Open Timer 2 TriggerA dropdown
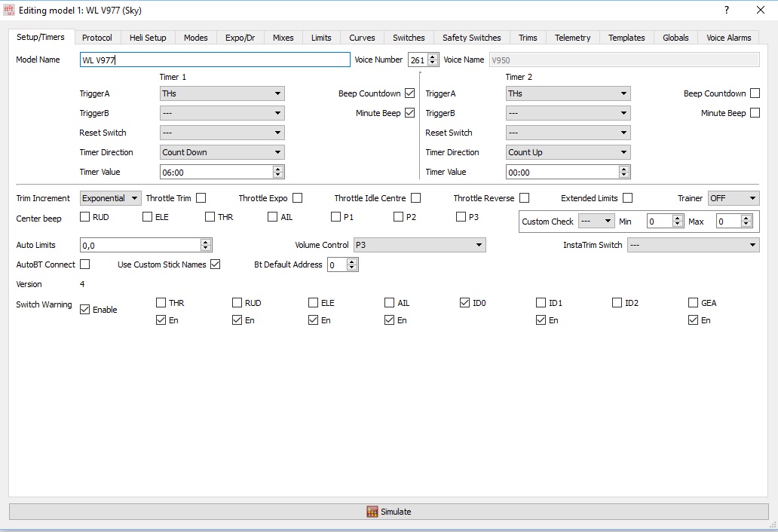 tap(568, 93)
